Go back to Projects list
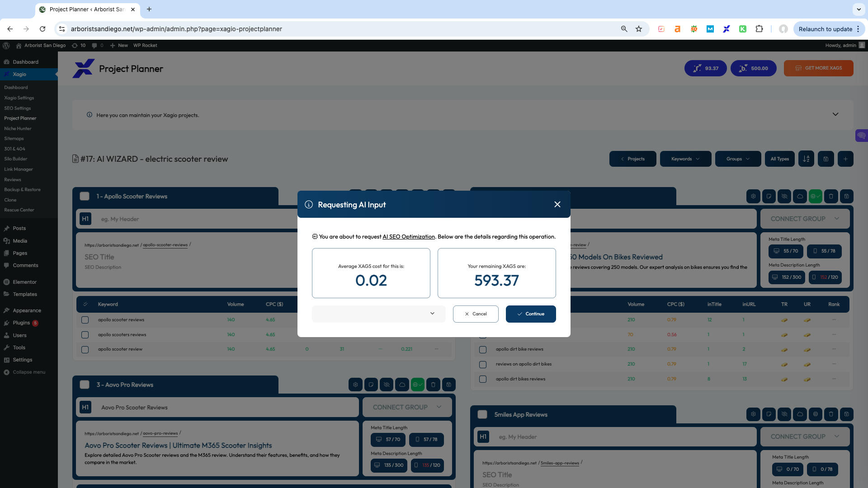Image resolution: width=868 pixels, height=488 pixels. tap(632, 159)
